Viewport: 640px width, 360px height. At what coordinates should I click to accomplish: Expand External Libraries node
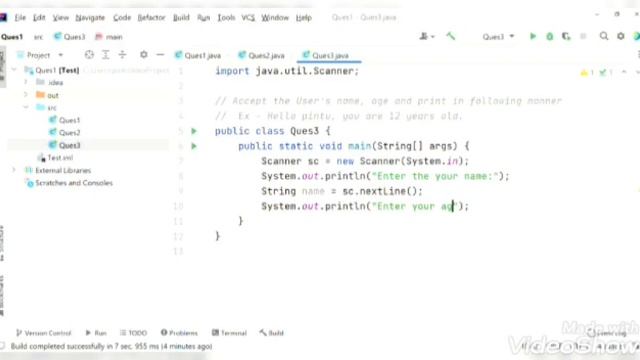(14, 170)
